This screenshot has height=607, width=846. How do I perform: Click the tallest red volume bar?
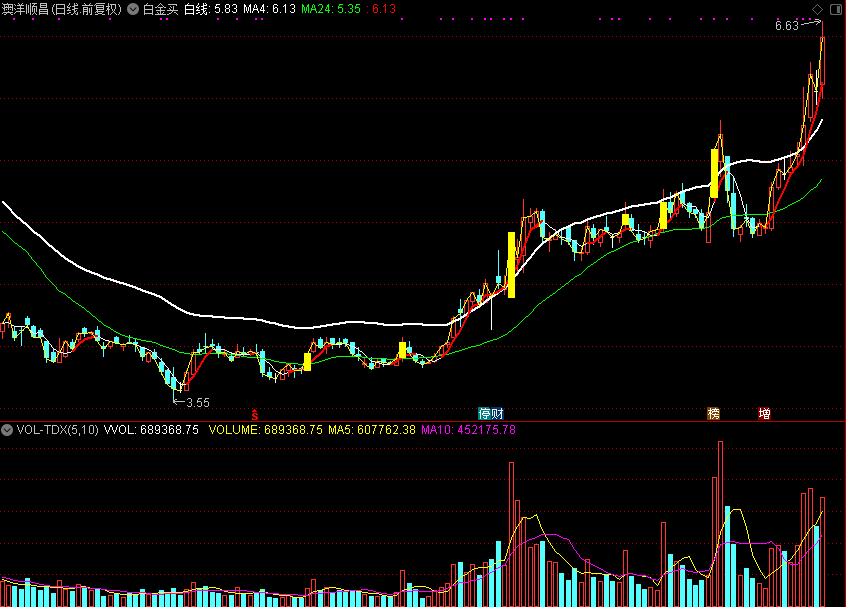tap(720, 523)
